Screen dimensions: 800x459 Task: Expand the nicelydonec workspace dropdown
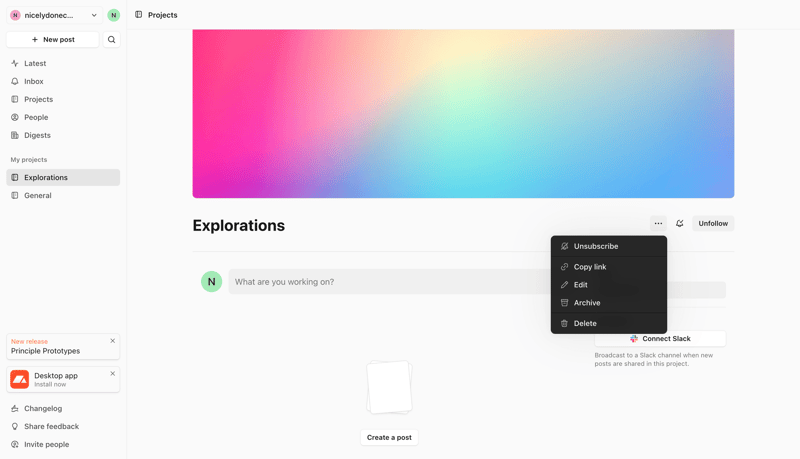pyautogui.click(x=54, y=15)
